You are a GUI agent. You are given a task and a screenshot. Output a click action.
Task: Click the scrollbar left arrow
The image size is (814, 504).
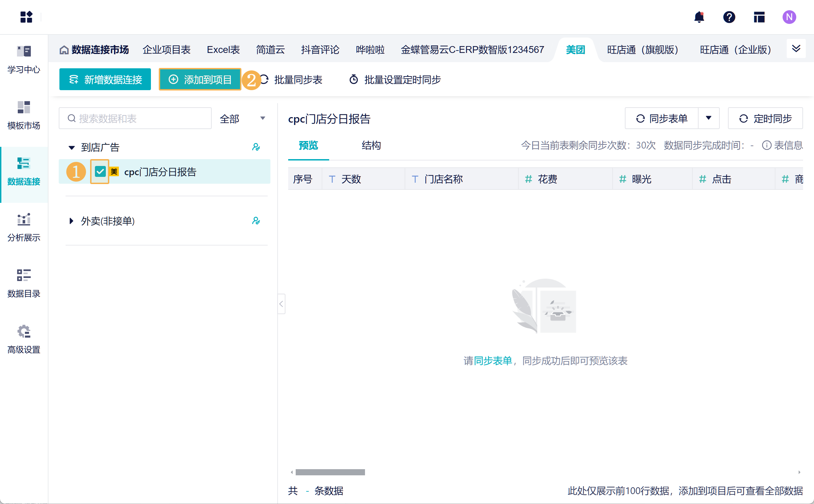(292, 472)
